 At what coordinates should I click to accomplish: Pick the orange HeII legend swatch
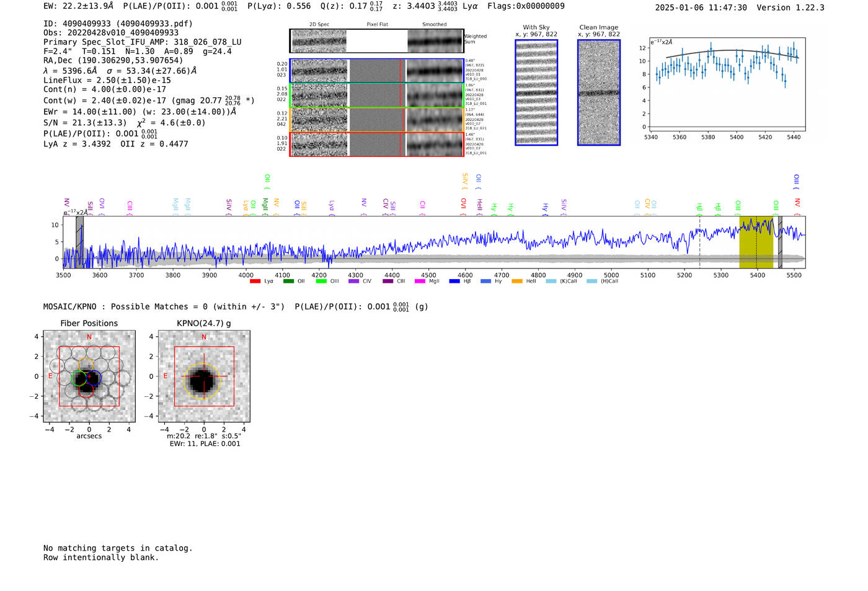(x=517, y=282)
